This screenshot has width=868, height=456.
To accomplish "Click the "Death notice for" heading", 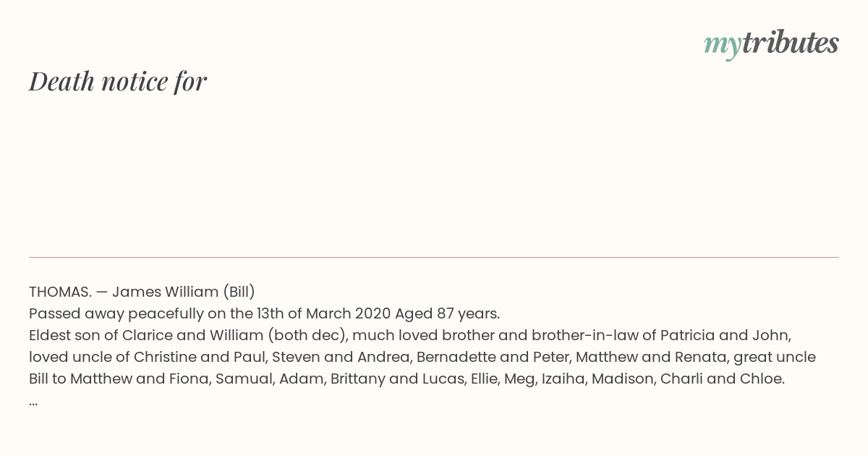I will click(118, 81).
